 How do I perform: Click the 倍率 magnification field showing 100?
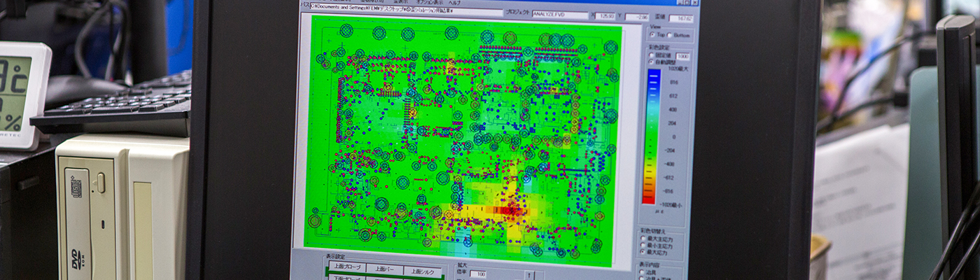[x=478, y=274]
